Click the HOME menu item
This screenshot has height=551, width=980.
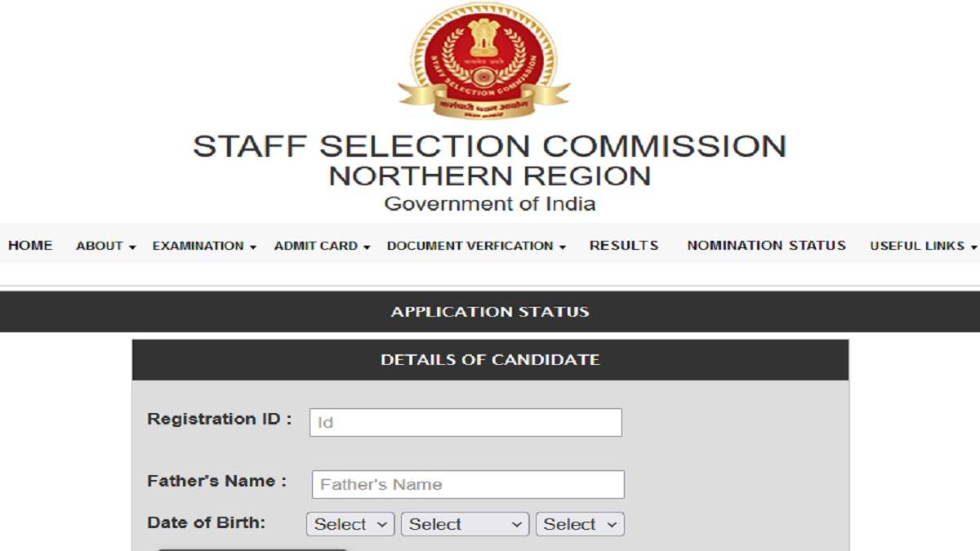click(30, 245)
